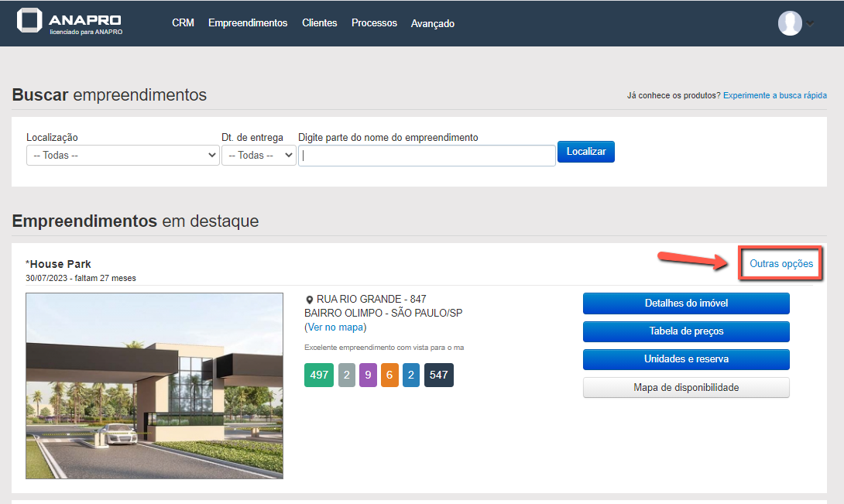
Task: Click the House Park property thumbnail
Action: 154,386
